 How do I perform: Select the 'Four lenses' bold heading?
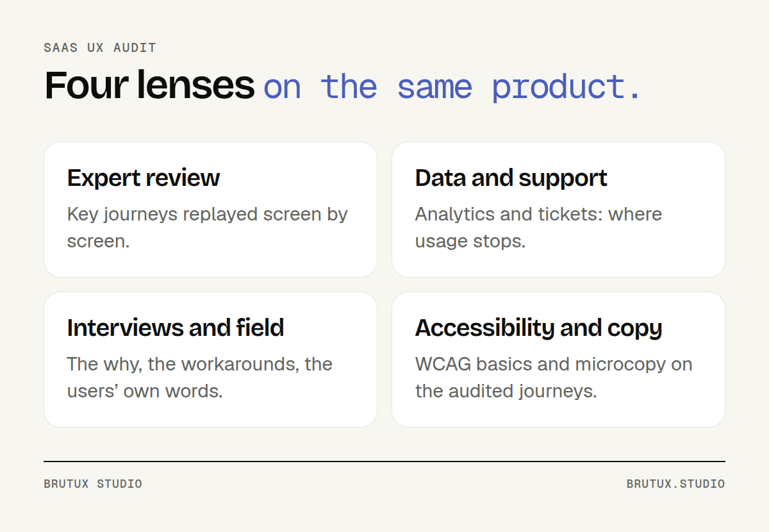(x=149, y=85)
